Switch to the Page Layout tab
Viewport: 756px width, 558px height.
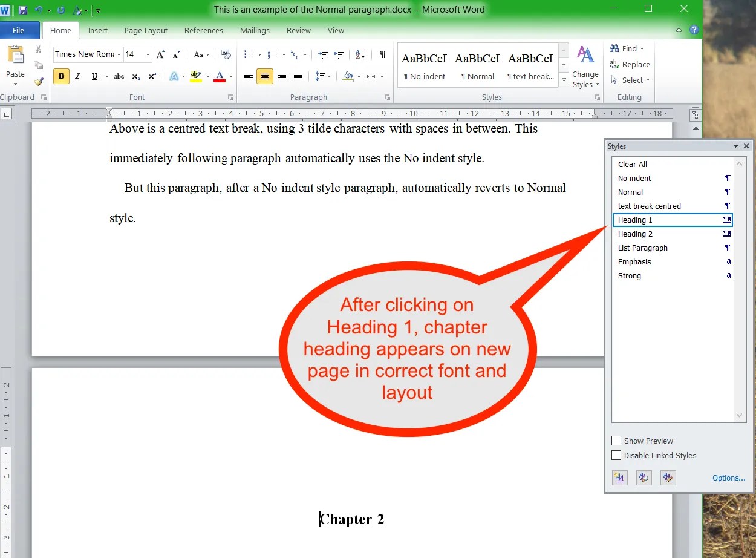tap(146, 30)
